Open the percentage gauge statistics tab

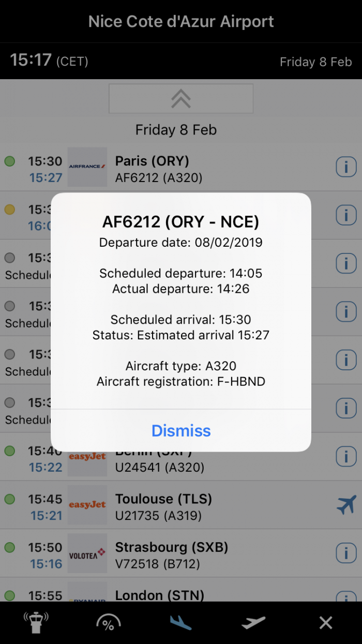[x=109, y=622]
